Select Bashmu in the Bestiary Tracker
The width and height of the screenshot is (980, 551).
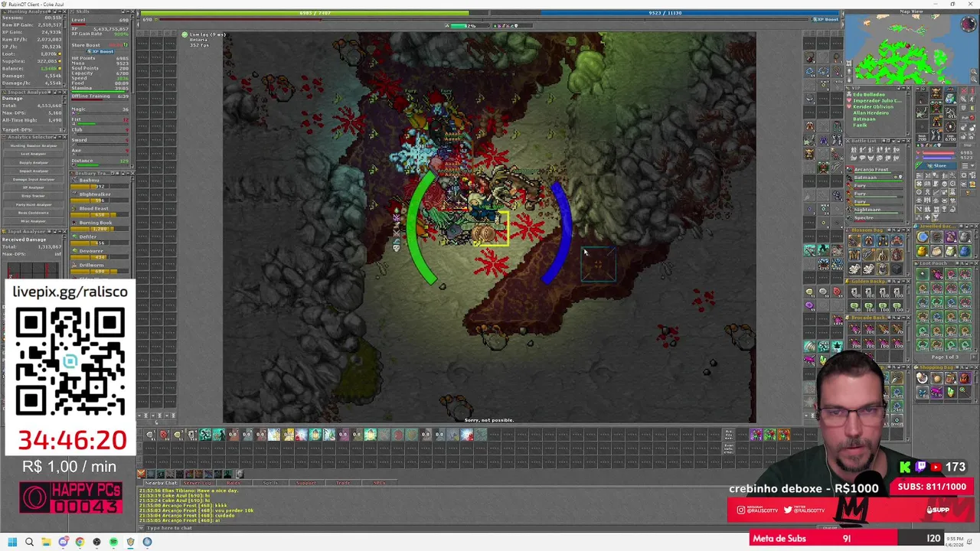point(101,182)
